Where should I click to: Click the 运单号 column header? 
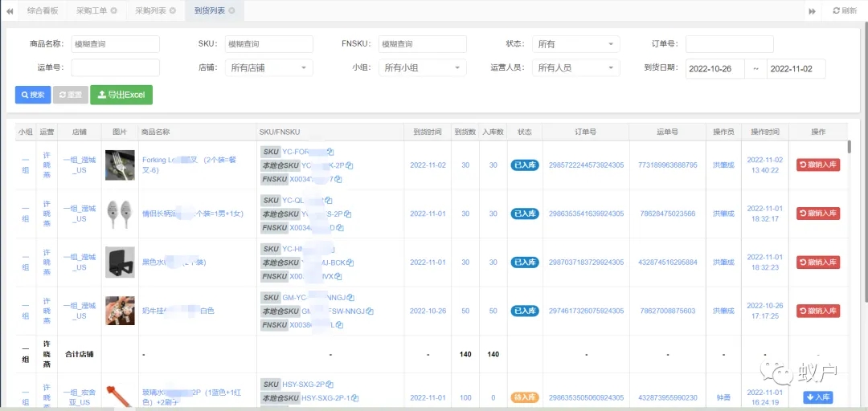668,132
